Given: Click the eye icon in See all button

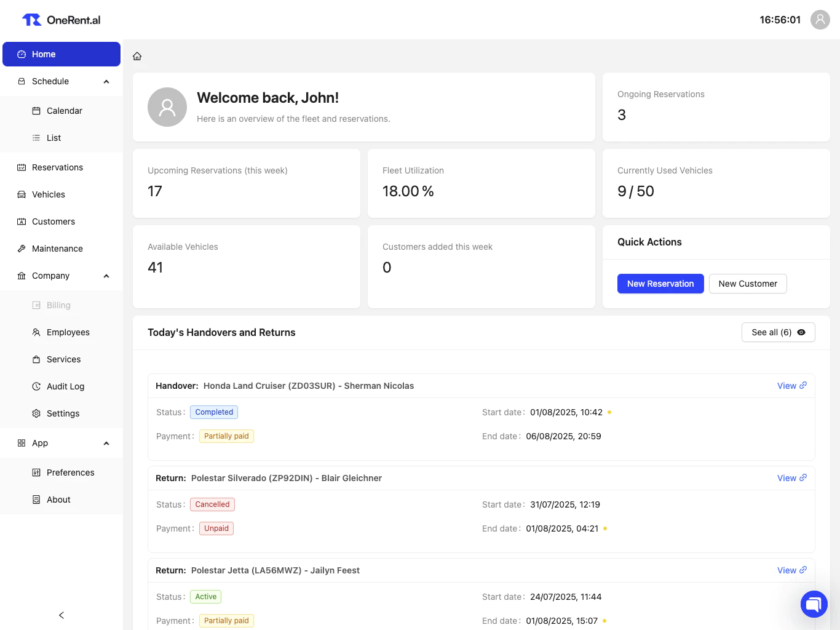Looking at the screenshot, I should point(801,332).
